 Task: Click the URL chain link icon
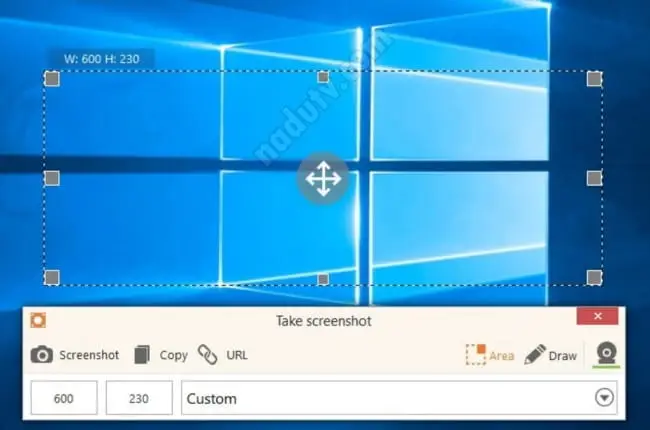click(x=208, y=355)
